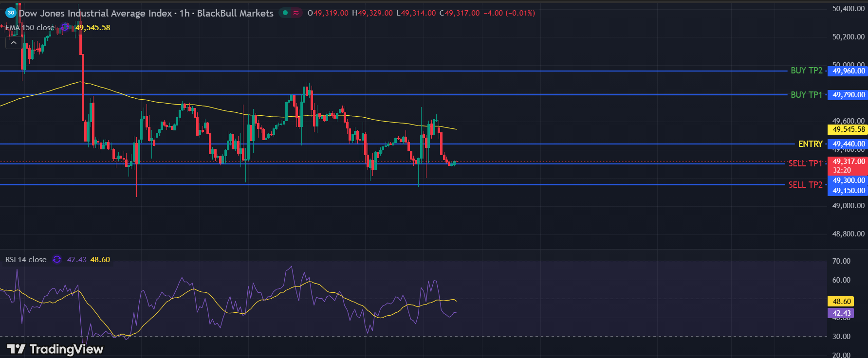The image size is (868, 358).
Task: Click the 49,960.00 blue price tag
Action: [848, 71]
